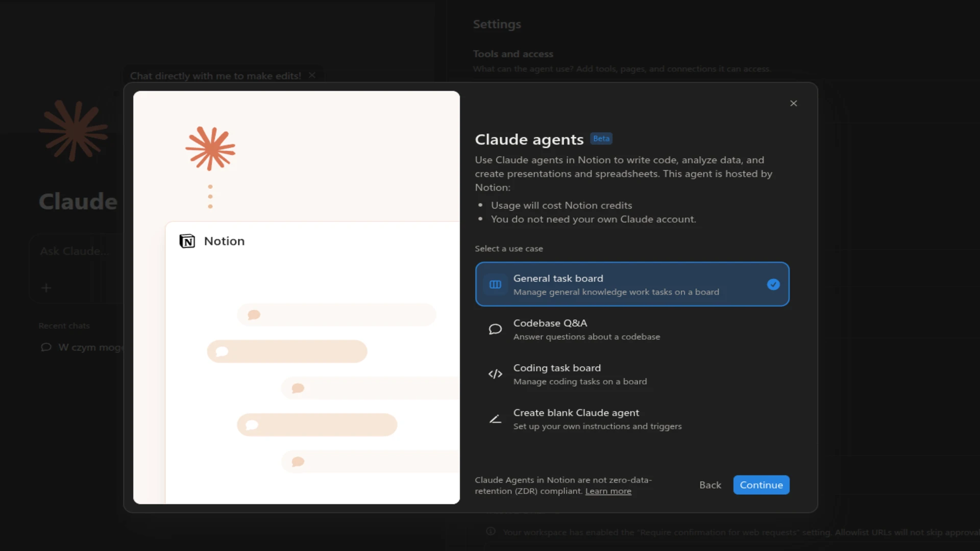Click the Notion logo in the illustration
The width and height of the screenshot is (980, 551).
(x=187, y=241)
